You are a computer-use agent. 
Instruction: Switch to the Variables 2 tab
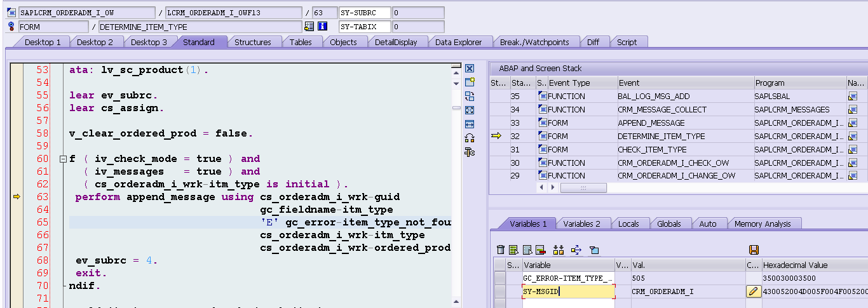click(581, 224)
